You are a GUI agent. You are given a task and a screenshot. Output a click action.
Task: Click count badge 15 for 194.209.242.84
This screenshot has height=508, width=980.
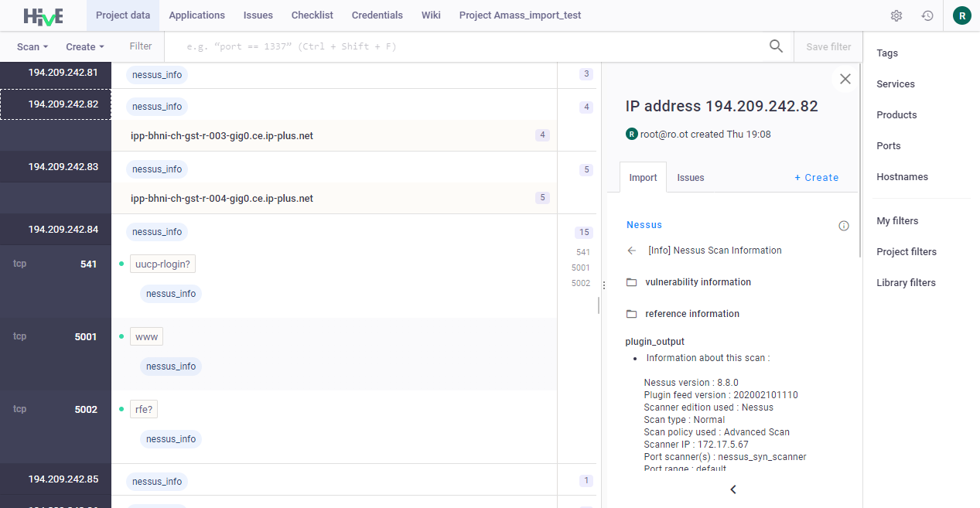584,232
